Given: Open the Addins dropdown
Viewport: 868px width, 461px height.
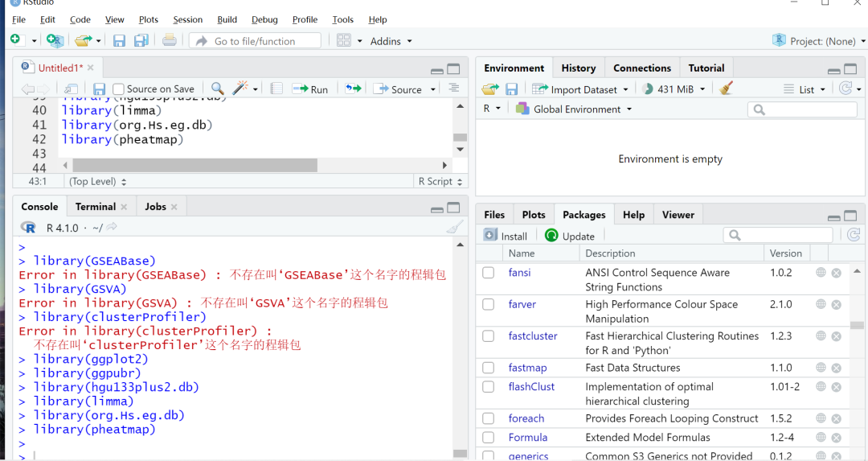Looking at the screenshot, I should [391, 41].
